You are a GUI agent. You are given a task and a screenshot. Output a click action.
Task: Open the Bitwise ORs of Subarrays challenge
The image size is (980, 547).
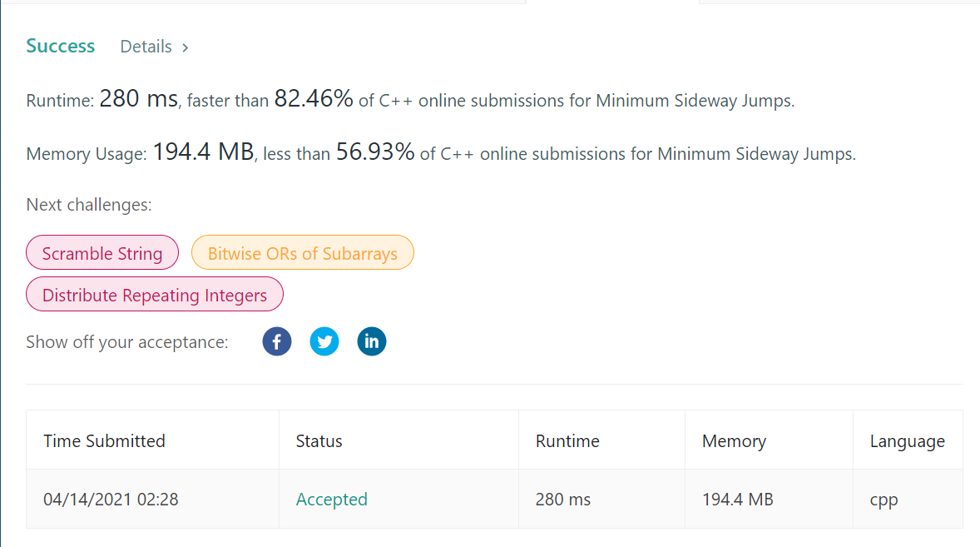click(x=302, y=252)
